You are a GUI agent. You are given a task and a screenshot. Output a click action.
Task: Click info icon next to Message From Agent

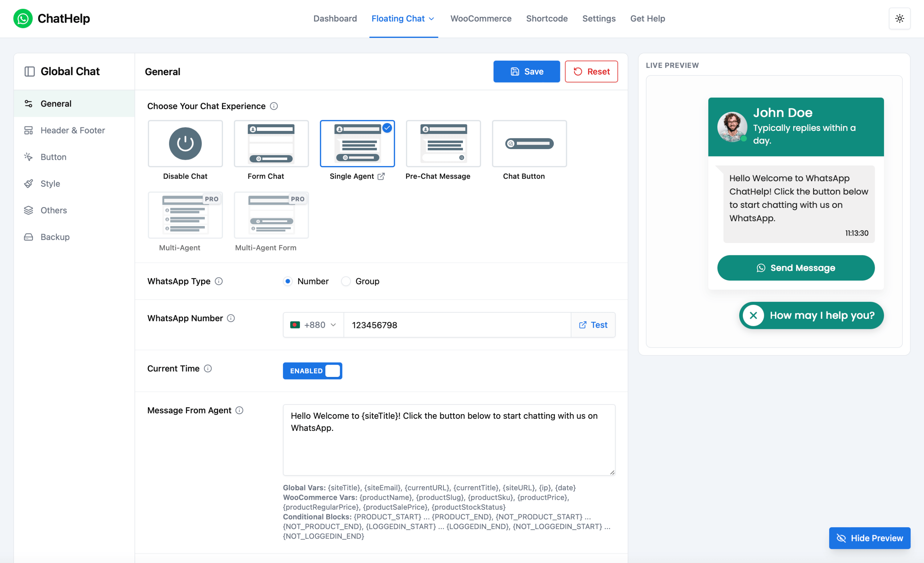click(239, 410)
